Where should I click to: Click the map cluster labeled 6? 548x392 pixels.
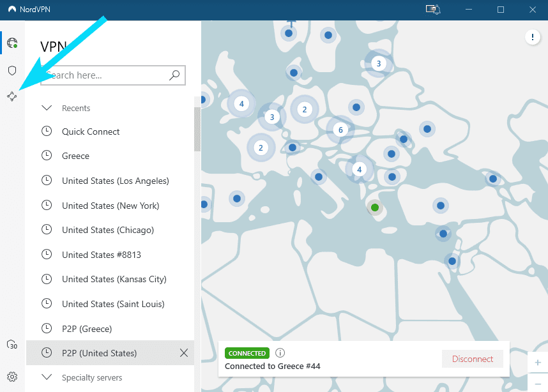340,130
